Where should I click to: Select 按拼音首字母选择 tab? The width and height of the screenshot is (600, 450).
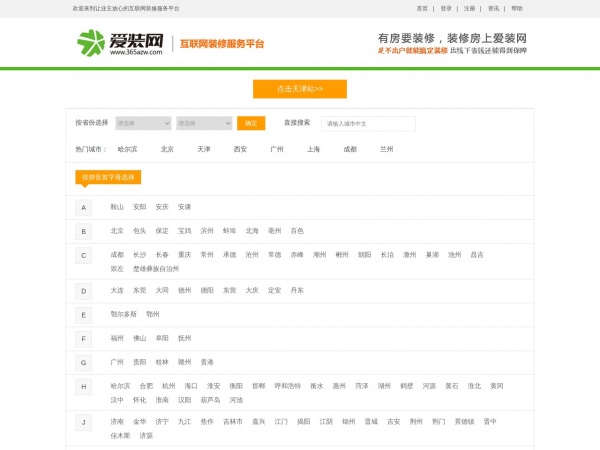point(108,177)
